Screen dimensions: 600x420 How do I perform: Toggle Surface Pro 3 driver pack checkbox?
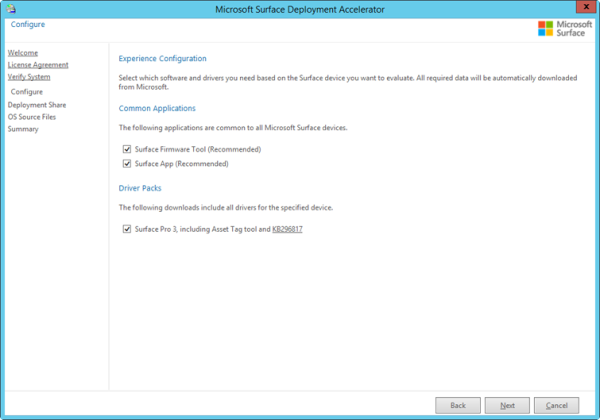127,229
